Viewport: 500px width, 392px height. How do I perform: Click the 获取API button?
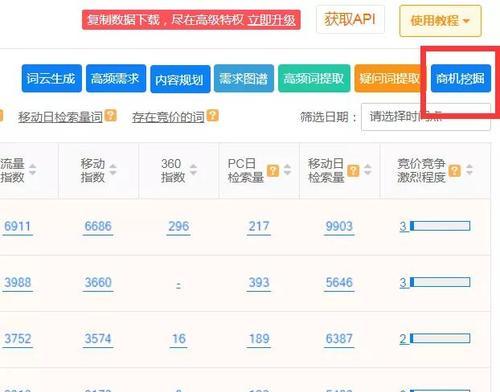point(350,19)
